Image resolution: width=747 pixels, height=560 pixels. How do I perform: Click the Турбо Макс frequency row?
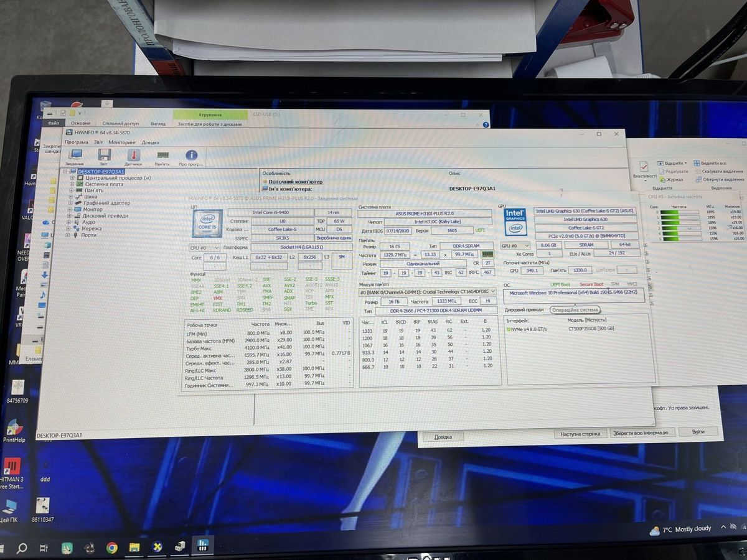coord(268,347)
